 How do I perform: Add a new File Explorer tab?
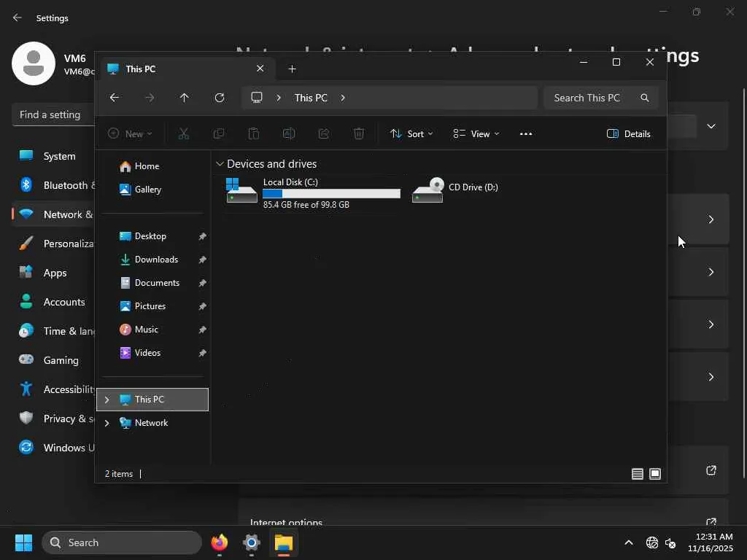click(x=293, y=69)
